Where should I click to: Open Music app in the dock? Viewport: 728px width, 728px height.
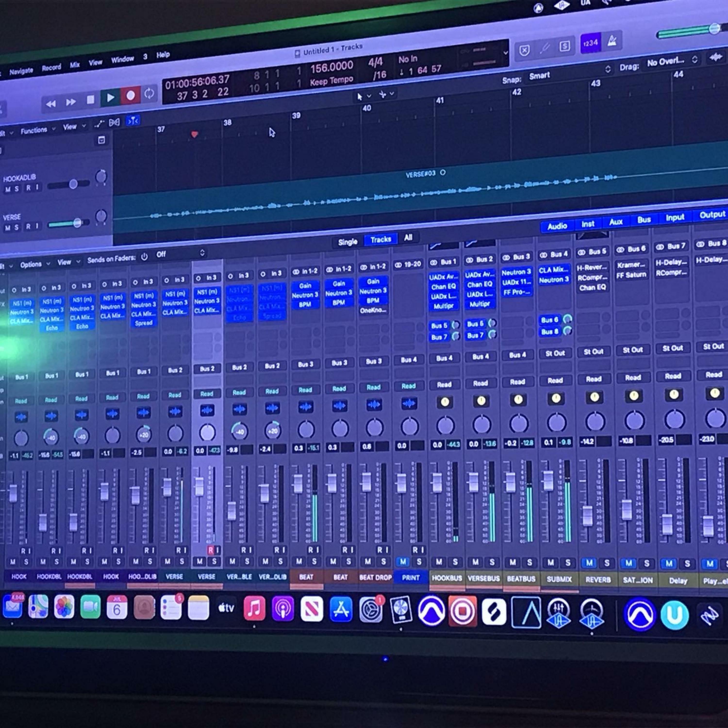(x=254, y=608)
